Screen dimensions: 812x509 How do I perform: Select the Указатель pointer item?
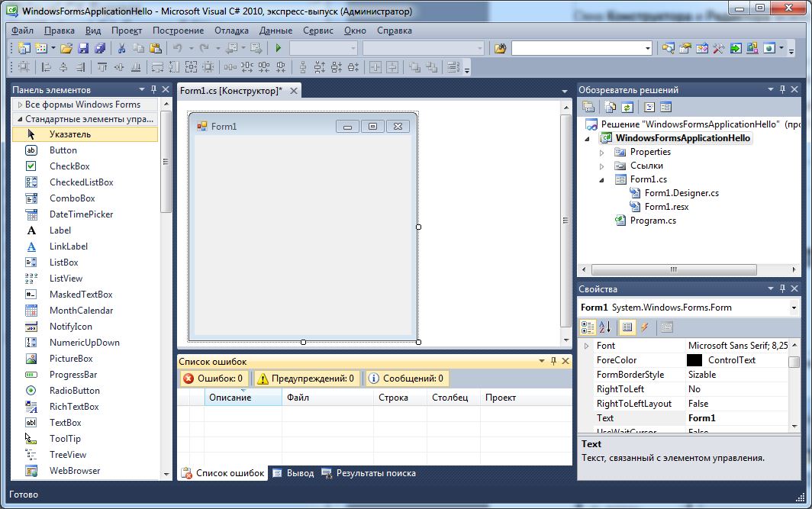(x=85, y=134)
